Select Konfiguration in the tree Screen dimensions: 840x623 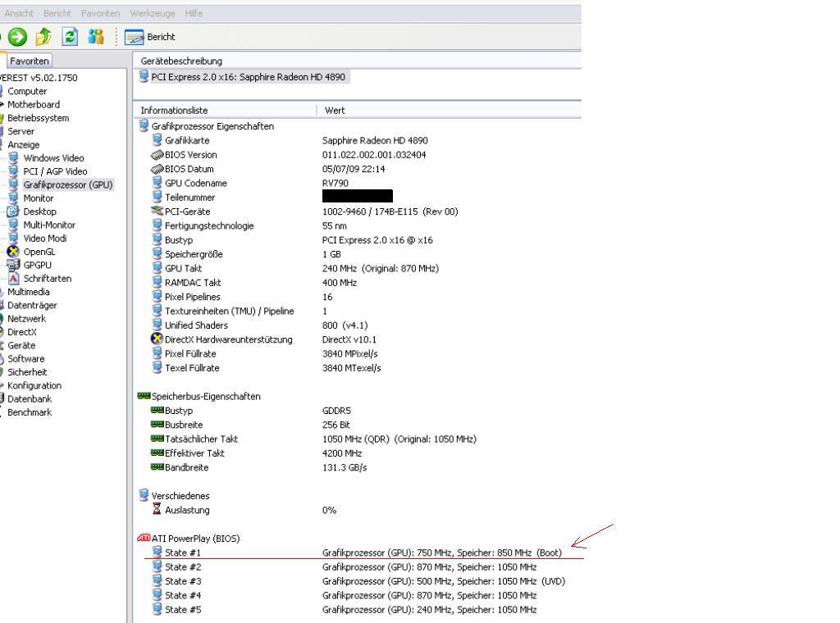[34, 385]
